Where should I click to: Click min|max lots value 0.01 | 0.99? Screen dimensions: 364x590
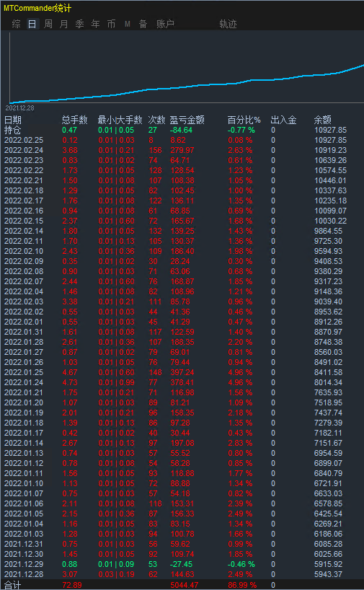coord(116,382)
